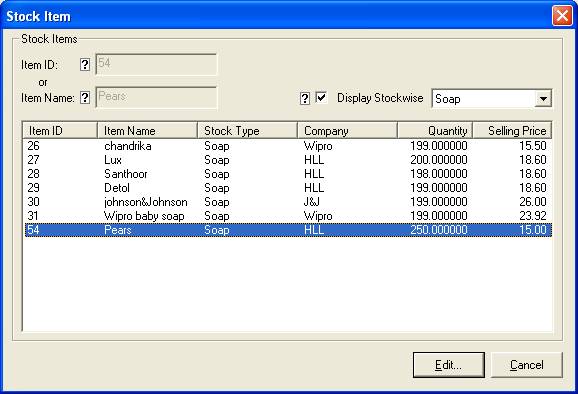
Task: Open the Soap stock type dropdown
Action: [x=543, y=99]
